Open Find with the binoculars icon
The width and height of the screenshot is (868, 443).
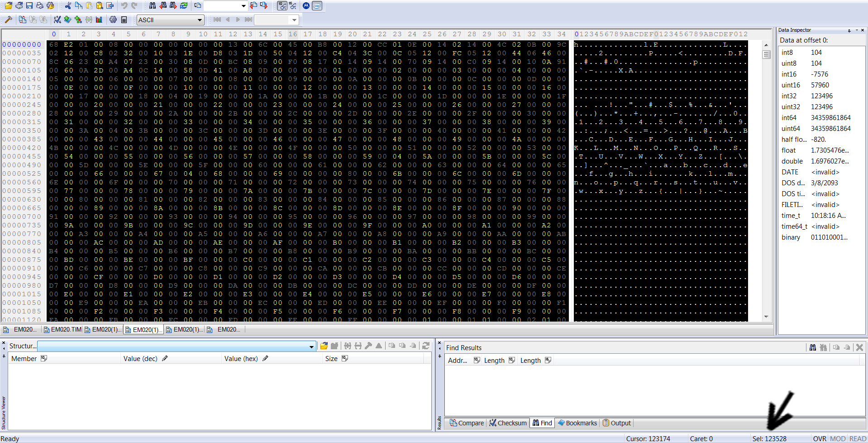tap(153, 6)
